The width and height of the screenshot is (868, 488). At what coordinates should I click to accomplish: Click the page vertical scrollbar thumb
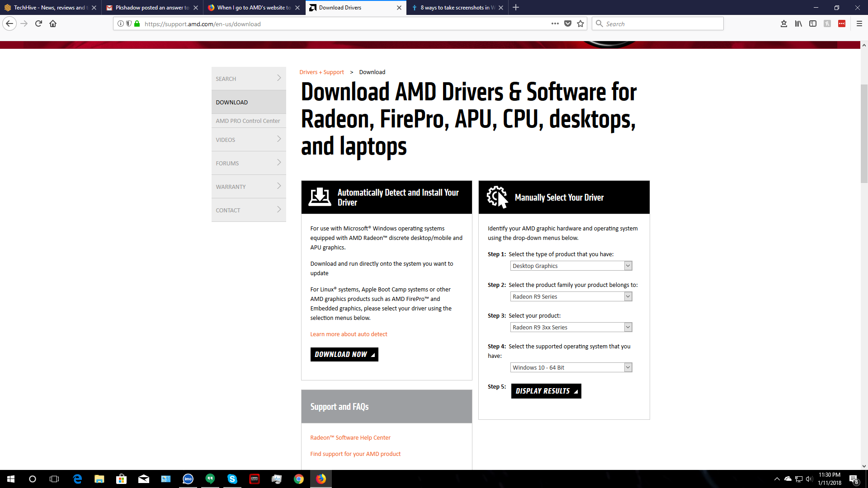(864, 133)
